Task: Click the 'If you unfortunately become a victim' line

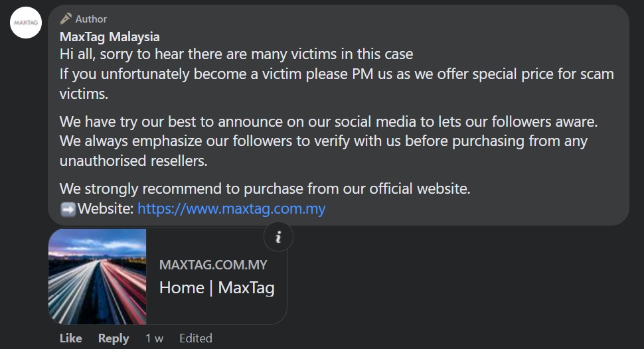Action: coord(337,74)
